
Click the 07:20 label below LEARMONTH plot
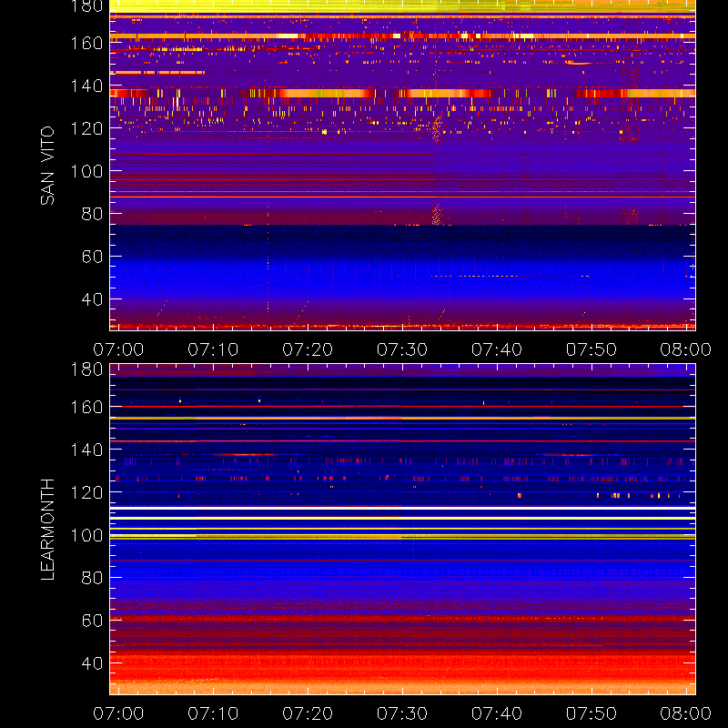click(x=308, y=713)
